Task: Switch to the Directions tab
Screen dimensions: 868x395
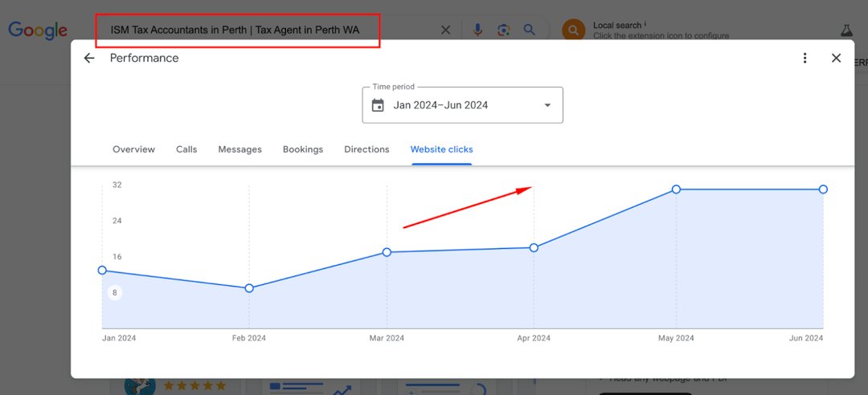Action: pos(366,149)
